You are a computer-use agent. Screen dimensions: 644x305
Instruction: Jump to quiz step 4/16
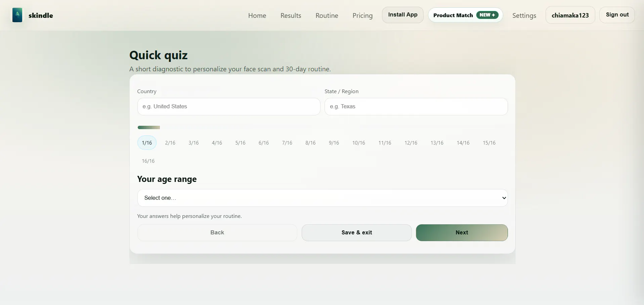217,143
